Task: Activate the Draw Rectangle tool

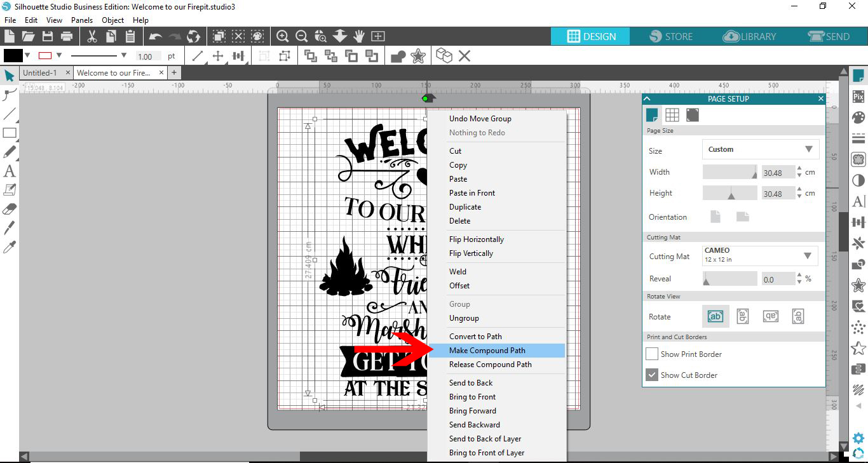Action: (x=10, y=133)
